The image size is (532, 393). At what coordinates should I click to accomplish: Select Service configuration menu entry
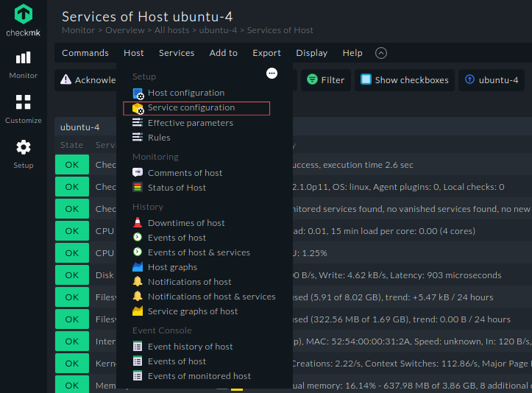196,108
